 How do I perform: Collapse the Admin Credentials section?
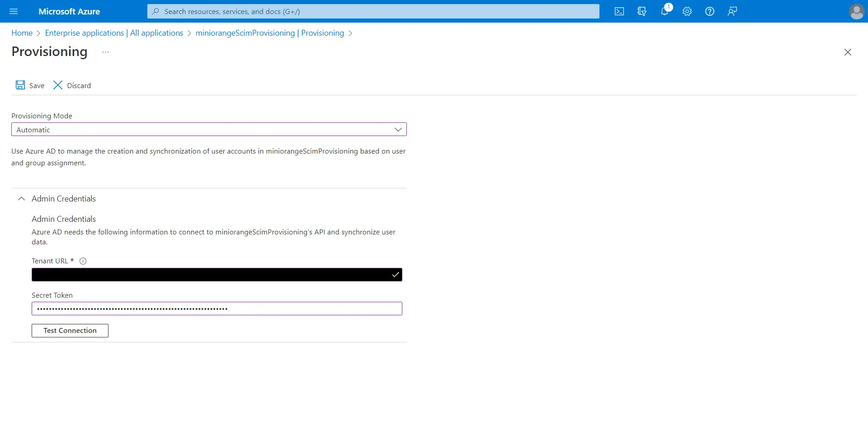21,199
